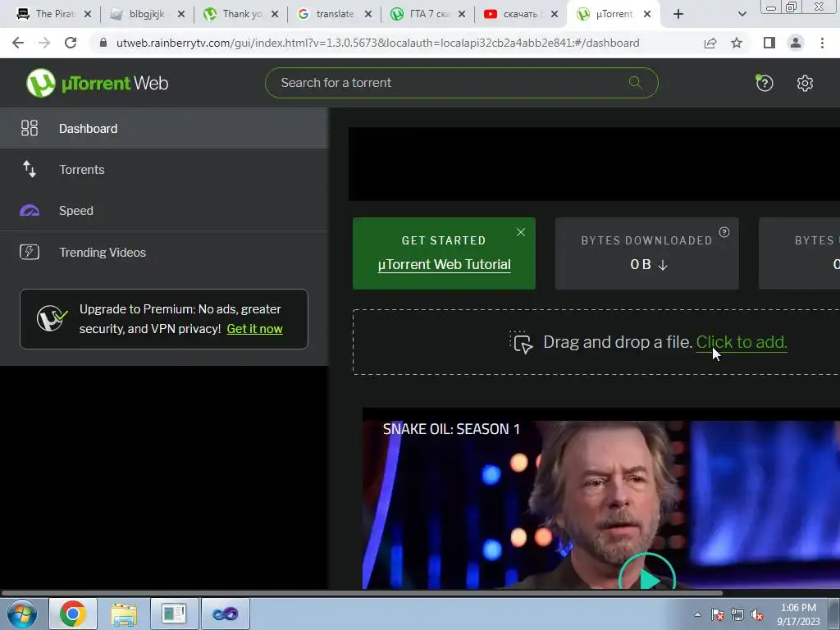
Task: Open the File Explorer taskbar icon
Action: 124,614
